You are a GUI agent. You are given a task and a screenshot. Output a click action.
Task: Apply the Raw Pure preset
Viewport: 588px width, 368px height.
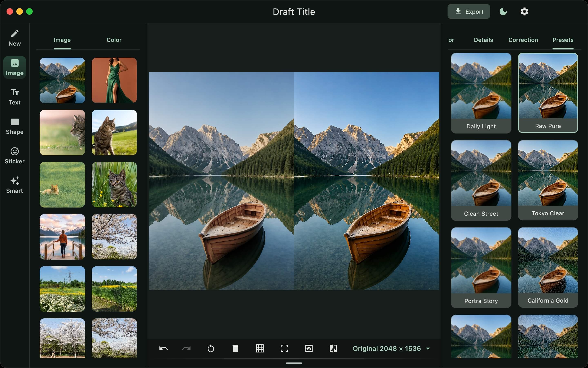click(548, 93)
